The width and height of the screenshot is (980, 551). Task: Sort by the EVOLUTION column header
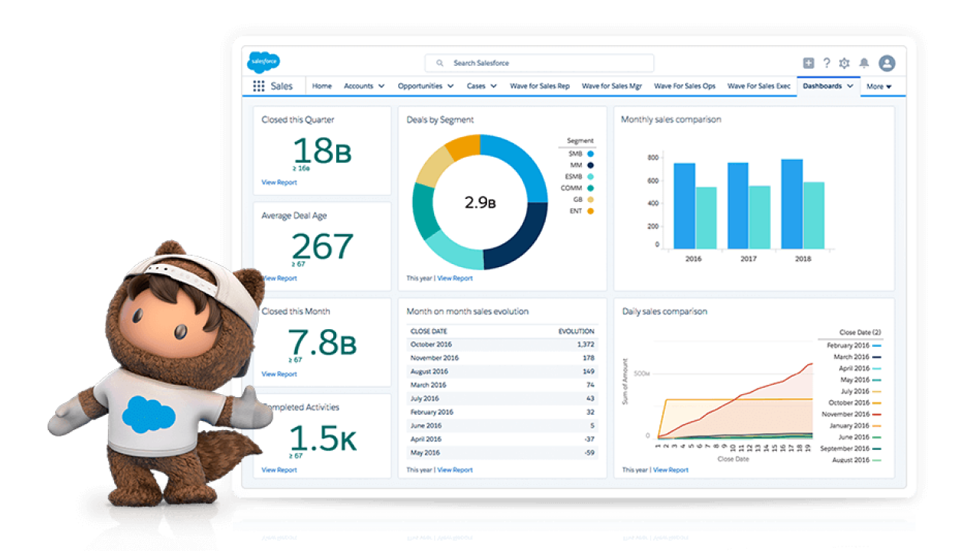[x=577, y=331]
